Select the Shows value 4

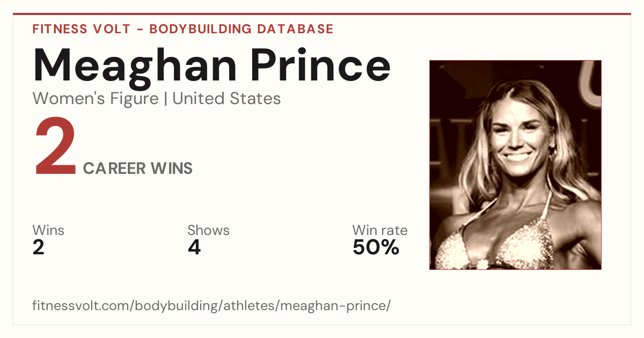pyautogui.click(x=194, y=247)
